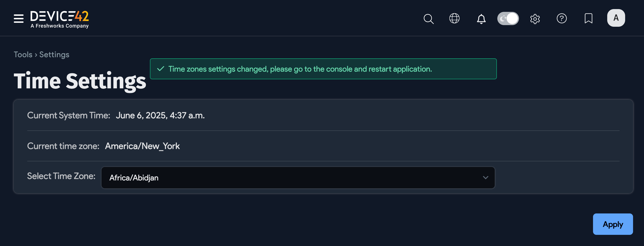Viewport: 644px width, 246px height.
Task: Navigate to Tools via the breadcrumb
Action: 23,54
